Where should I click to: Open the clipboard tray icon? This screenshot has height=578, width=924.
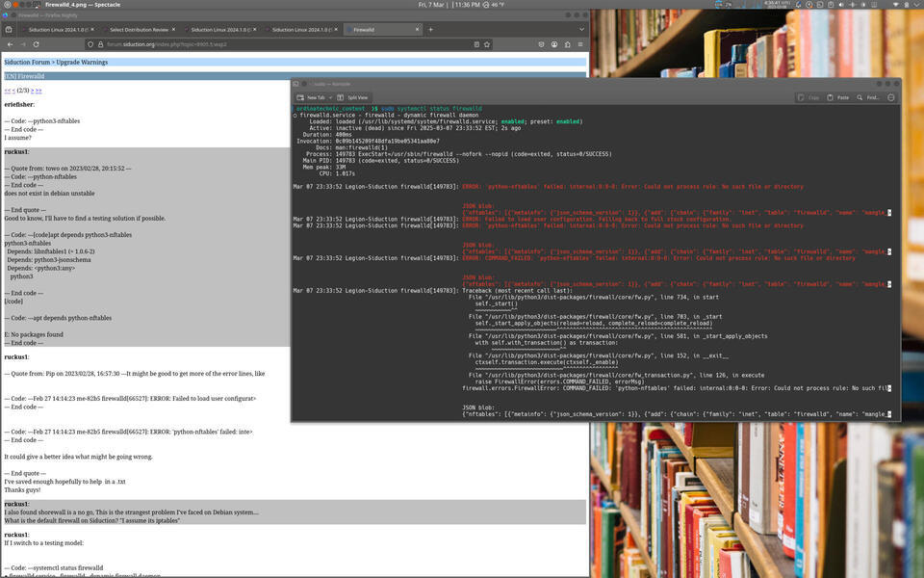pyautogui.click(x=831, y=5)
